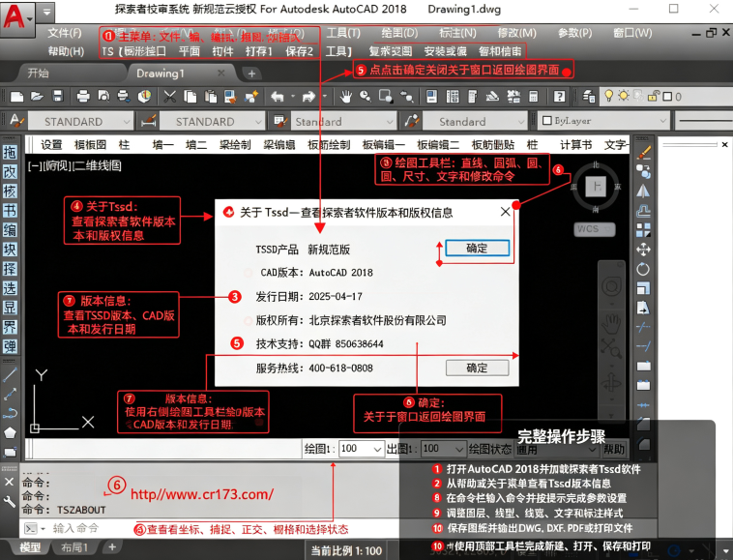Click the Undo arrow icon
Screen dimensions: 733x560
pyautogui.click(x=278, y=97)
